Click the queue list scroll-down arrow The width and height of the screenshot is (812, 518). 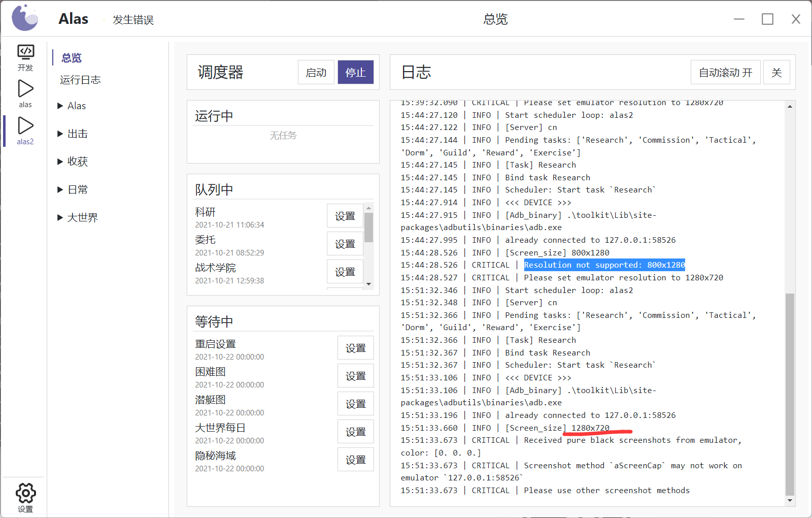click(x=369, y=284)
